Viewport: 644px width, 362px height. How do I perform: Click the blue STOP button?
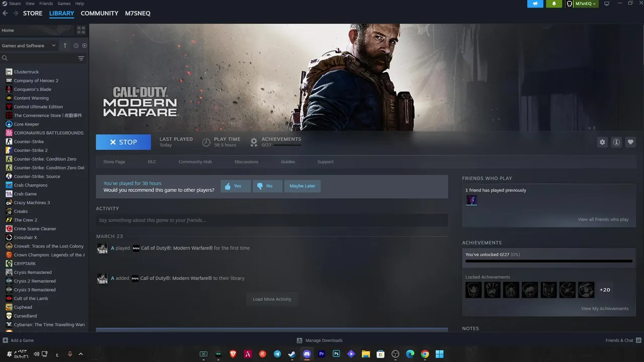(x=123, y=142)
